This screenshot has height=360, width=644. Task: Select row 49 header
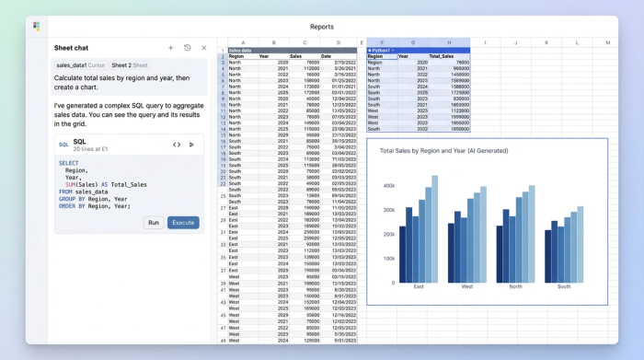click(x=223, y=341)
